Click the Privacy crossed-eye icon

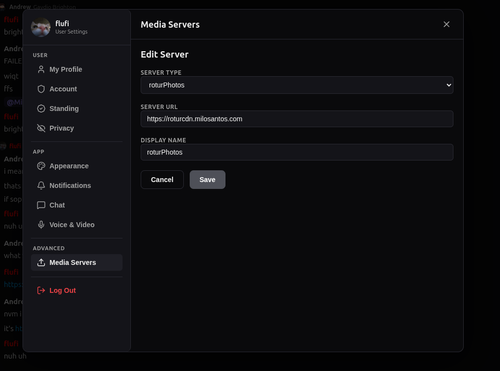coord(41,128)
